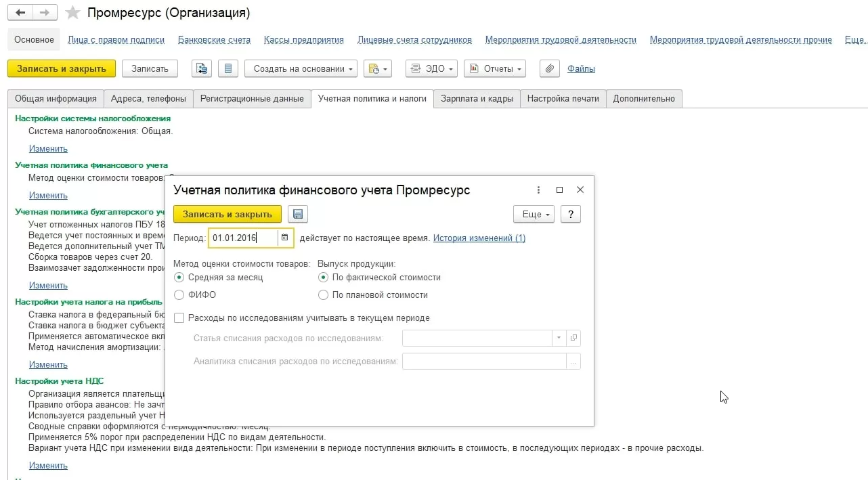Switch to the Зарплата и кадры tab
868x480 pixels.
(x=476, y=98)
